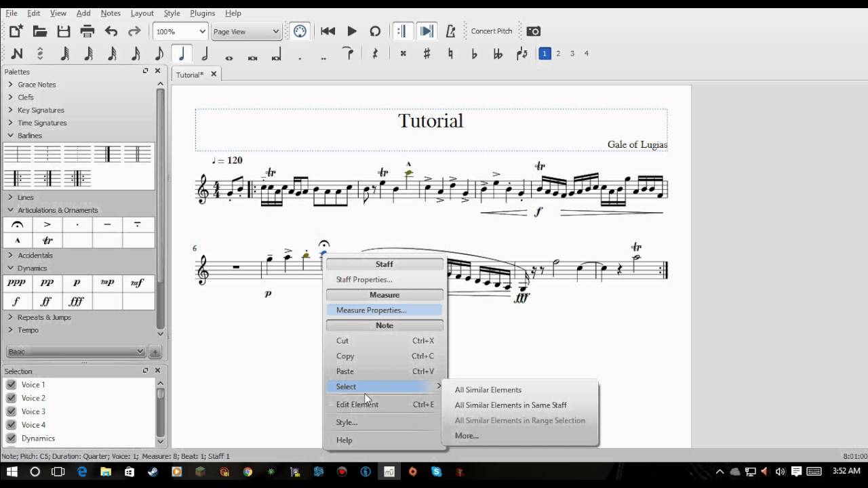Screen dimensions: 868x488
Task: Start playback with the Play button
Action: pos(352,31)
